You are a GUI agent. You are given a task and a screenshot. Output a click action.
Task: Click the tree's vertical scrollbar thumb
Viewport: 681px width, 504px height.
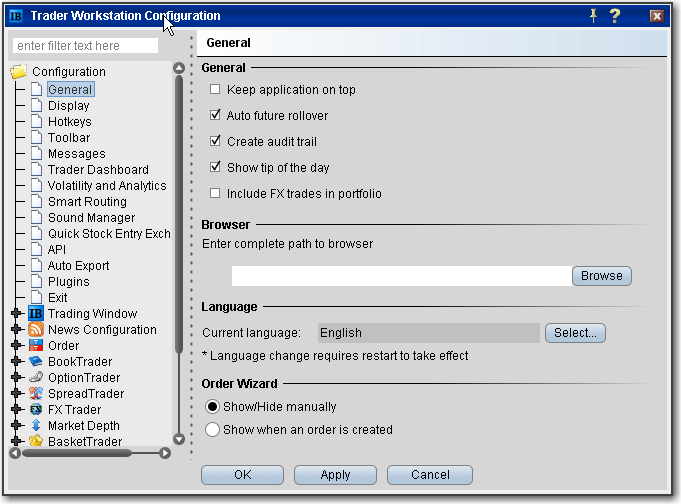pyautogui.click(x=179, y=214)
